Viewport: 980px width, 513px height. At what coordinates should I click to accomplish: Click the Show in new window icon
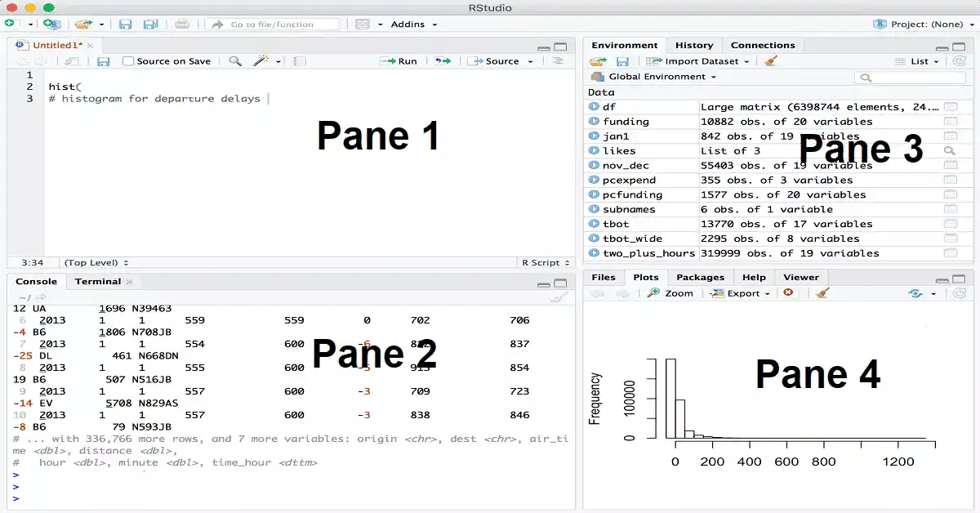click(71, 61)
